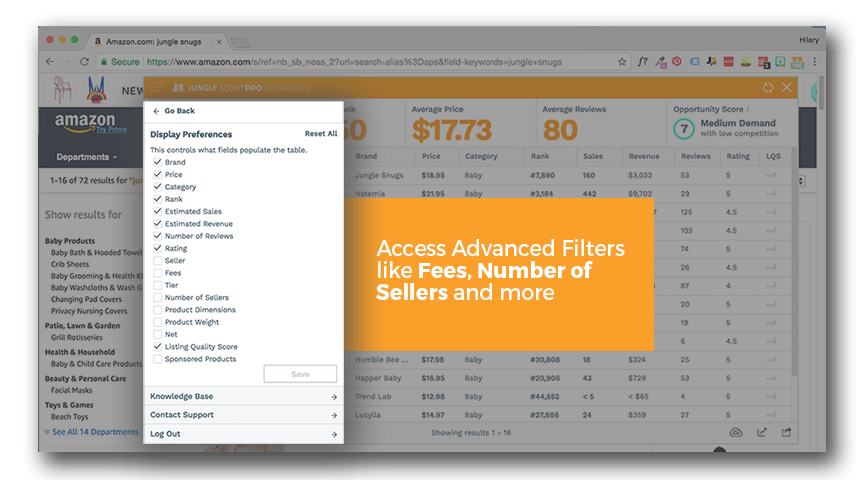The width and height of the screenshot is (865, 480).
Task: Open Knowledge Base entry
Action: click(x=243, y=396)
